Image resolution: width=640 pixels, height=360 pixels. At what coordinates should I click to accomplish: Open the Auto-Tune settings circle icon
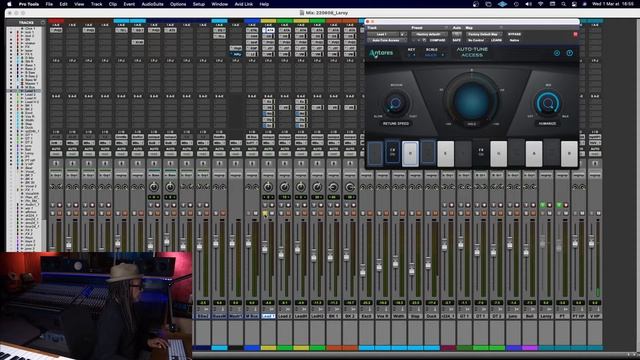tap(557, 53)
